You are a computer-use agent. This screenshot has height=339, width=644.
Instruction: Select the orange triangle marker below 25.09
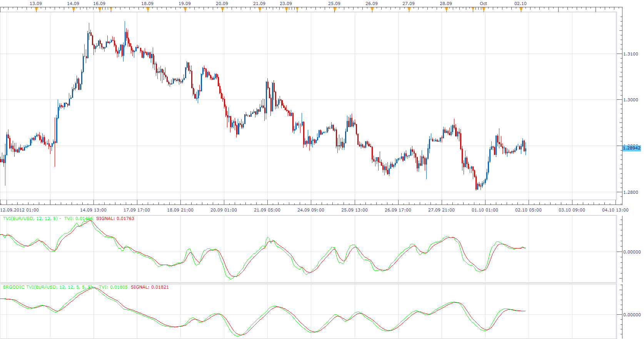point(335,10)
